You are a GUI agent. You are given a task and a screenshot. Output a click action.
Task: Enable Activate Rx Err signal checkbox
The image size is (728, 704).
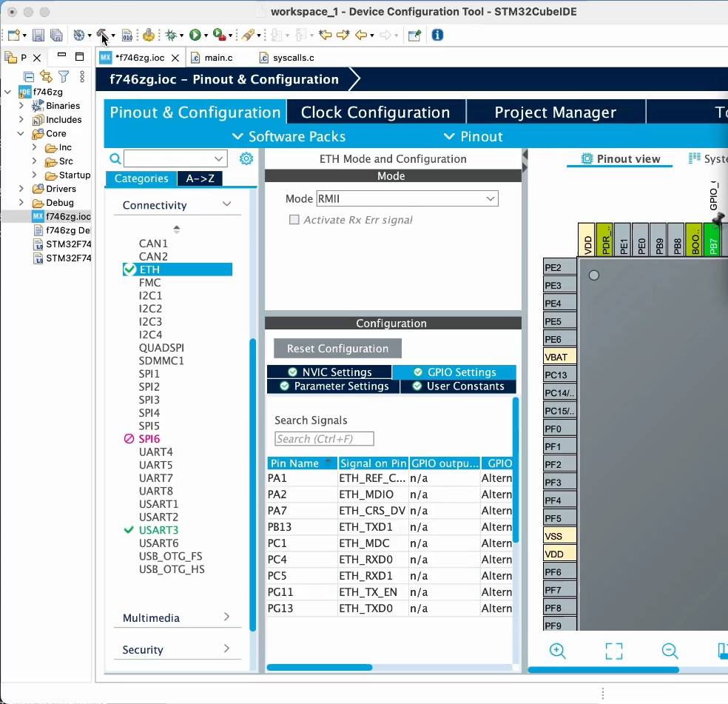[294, 220]
